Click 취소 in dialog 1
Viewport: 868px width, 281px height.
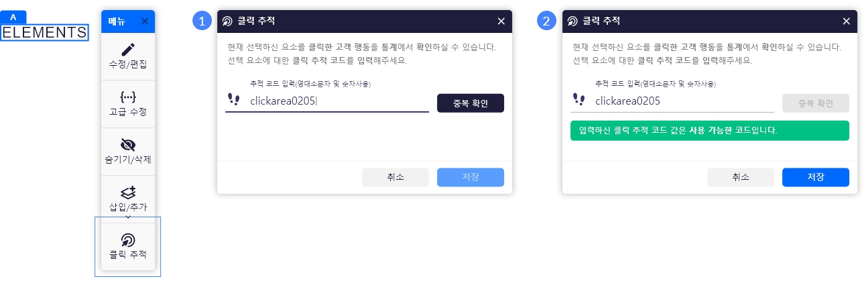(x=395, y=177)
